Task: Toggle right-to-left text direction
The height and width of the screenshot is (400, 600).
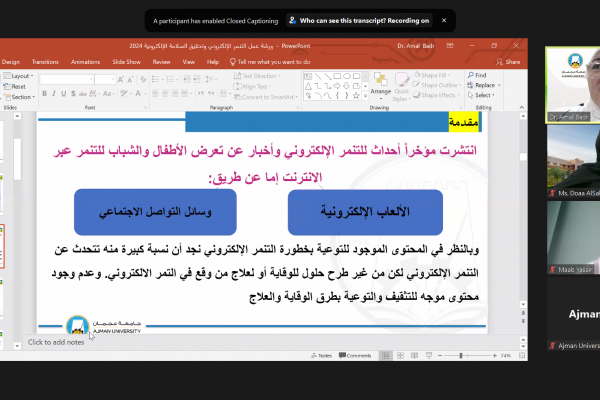Action: [211, 93]
